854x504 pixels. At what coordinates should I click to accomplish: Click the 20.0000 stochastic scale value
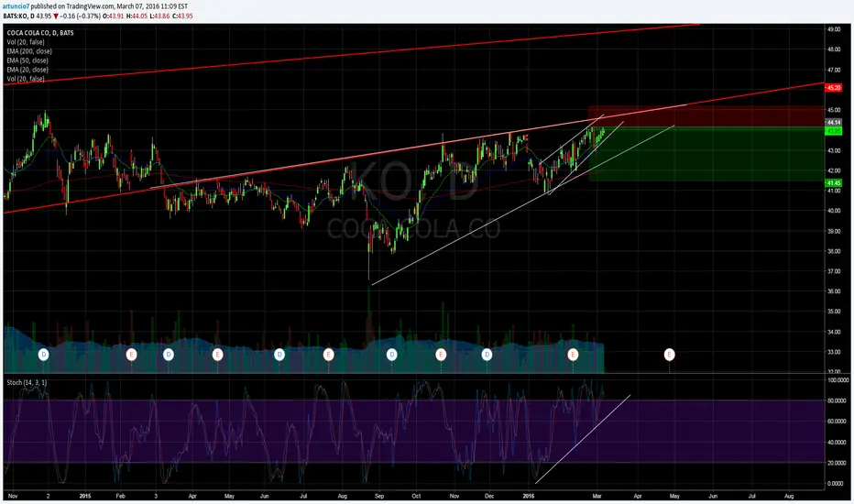[x=838, y=463]
